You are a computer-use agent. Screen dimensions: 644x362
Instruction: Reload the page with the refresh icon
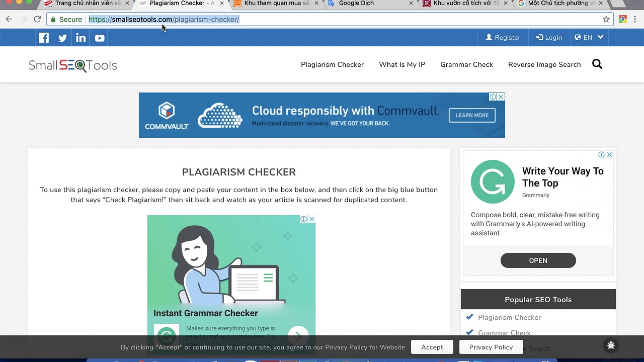(37, 19)
